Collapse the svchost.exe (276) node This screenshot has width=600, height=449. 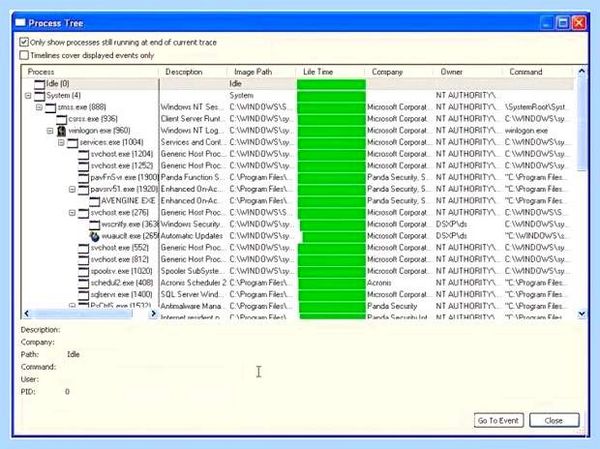72,213
